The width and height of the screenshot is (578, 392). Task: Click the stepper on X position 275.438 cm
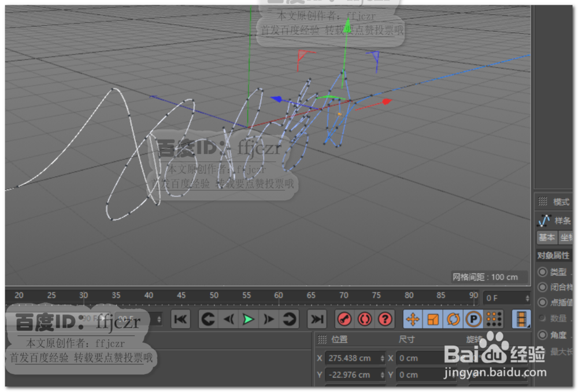click(382, 358)
